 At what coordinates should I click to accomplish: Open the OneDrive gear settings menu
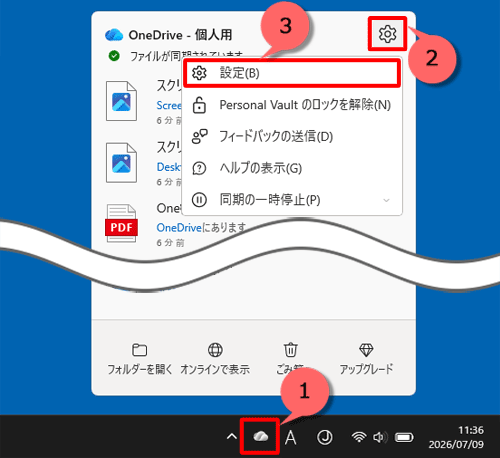[387, 34]
